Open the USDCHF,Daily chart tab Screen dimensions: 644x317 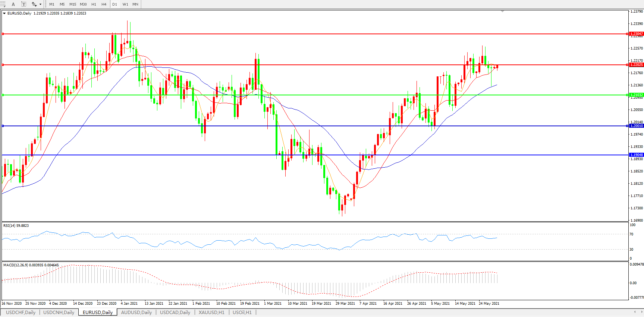(x=21, y=313)
